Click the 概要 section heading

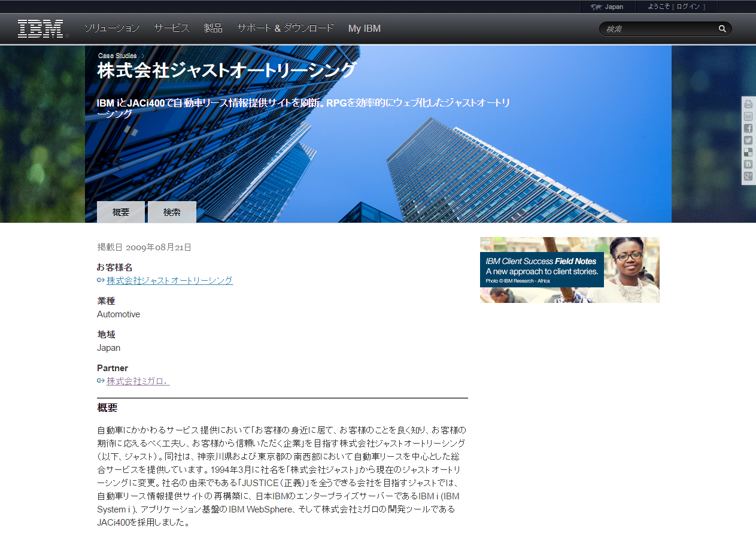click(x=107, y=408)
